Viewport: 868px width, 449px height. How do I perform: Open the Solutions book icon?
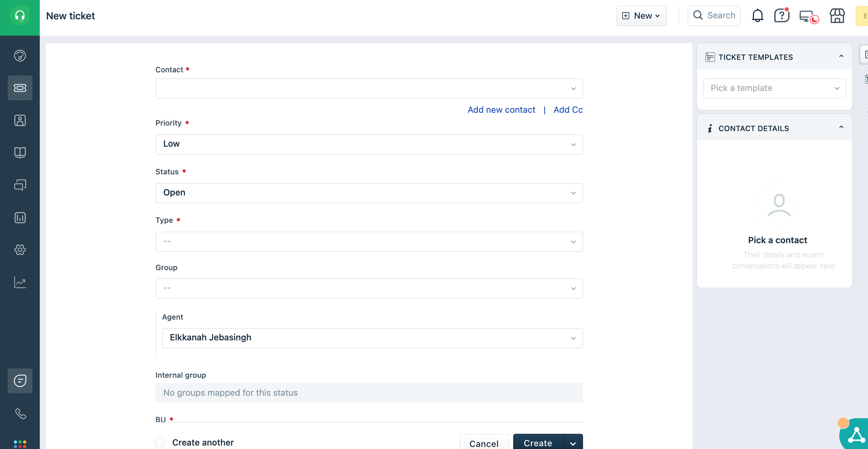tap(20, 153)
